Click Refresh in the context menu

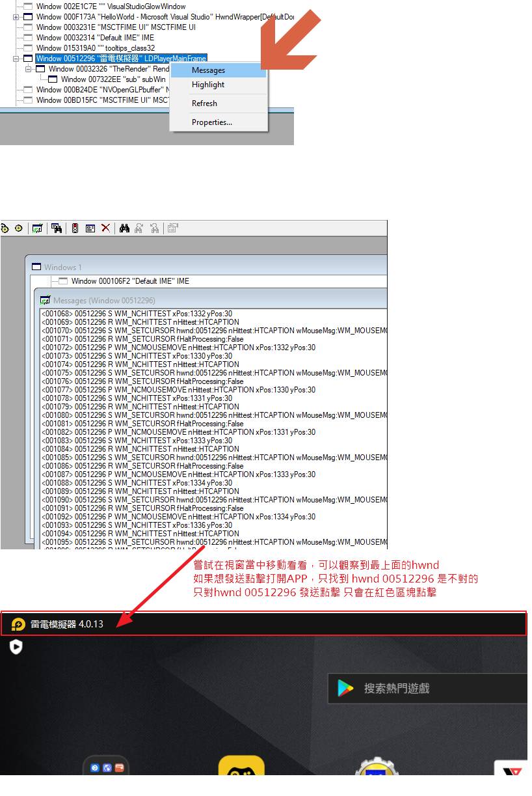[x=204, y=103]
